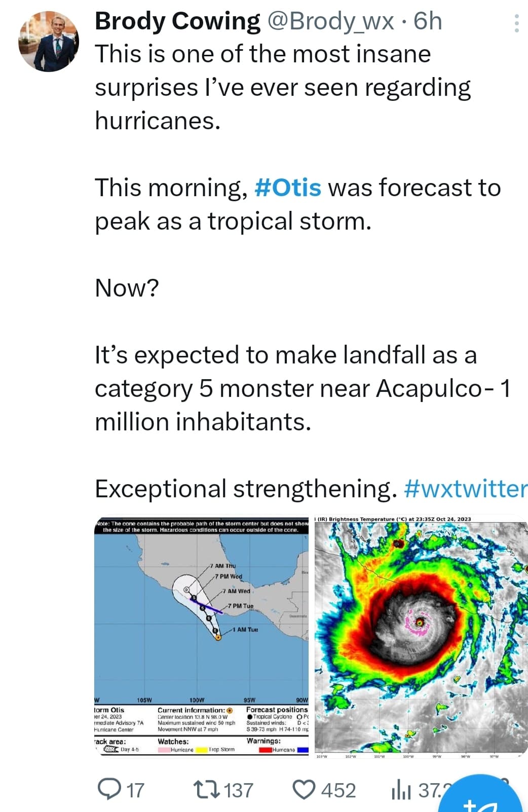Tap the 6h tweet timestamp
This screenshot has height=812, width=528.
click(x=428, y=21)
